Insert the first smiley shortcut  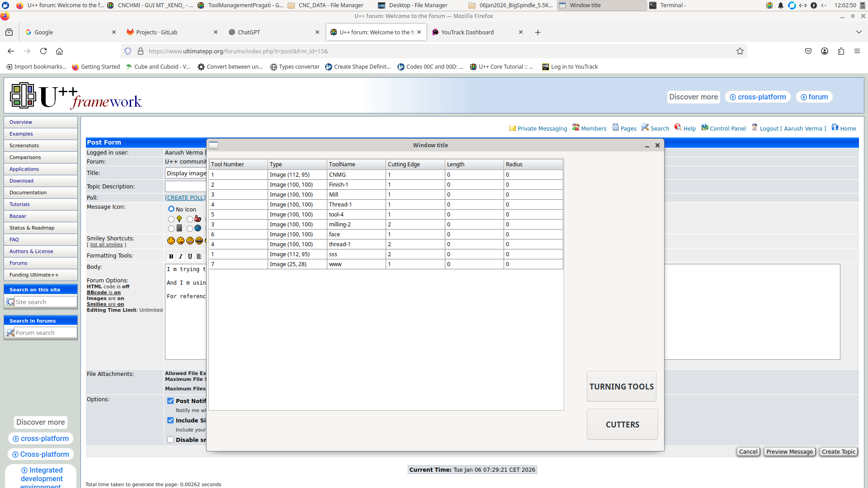click(x=171, y=241)
